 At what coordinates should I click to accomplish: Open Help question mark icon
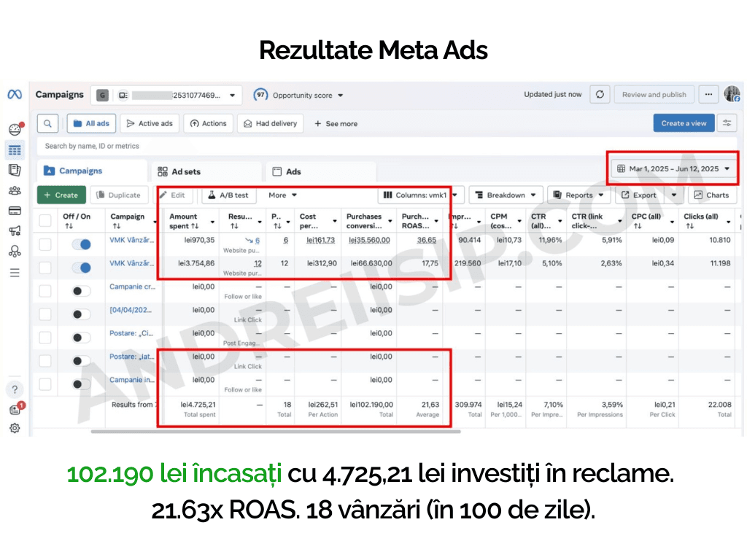click(15, 389)
